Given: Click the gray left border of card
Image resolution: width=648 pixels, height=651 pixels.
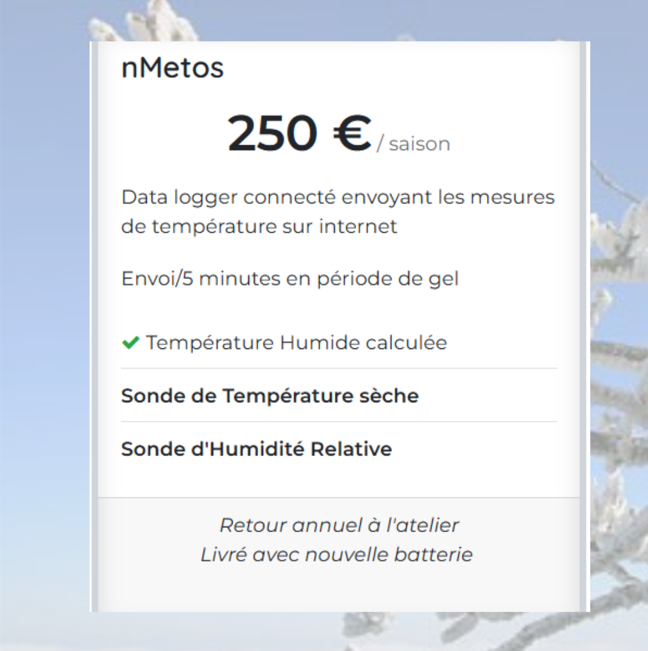Looking at the screenshot, I should tap(94, 326).
